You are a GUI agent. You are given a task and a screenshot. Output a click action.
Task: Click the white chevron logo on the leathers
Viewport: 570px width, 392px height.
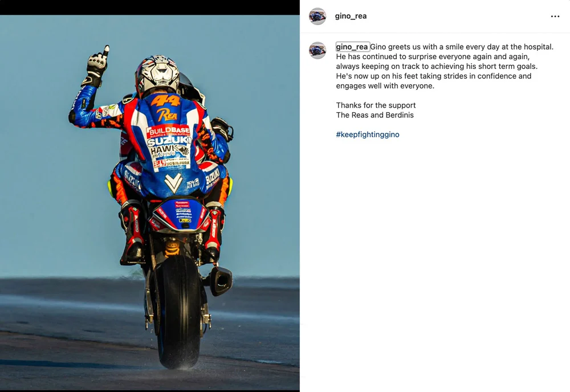tap(173, 183)
